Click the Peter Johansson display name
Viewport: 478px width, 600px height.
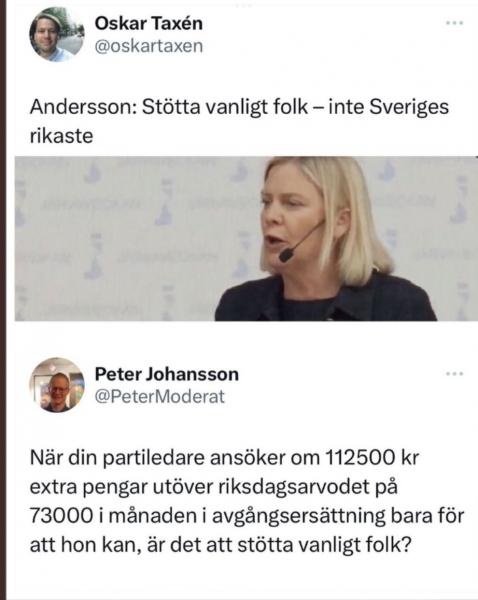pos(166,374)
